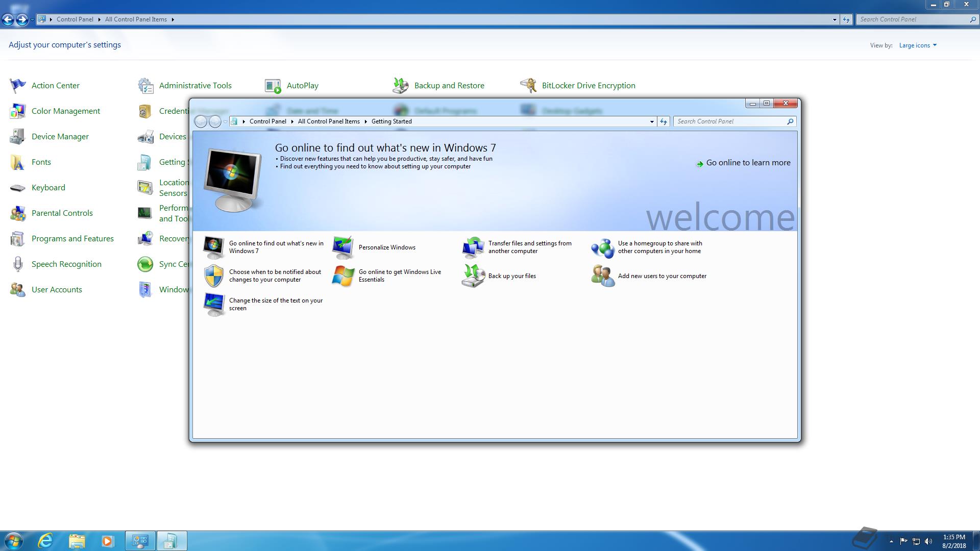Click Control Panel breadcrumb in main window
This screenshot has width=980, height=551.
[x=75, y=19]
